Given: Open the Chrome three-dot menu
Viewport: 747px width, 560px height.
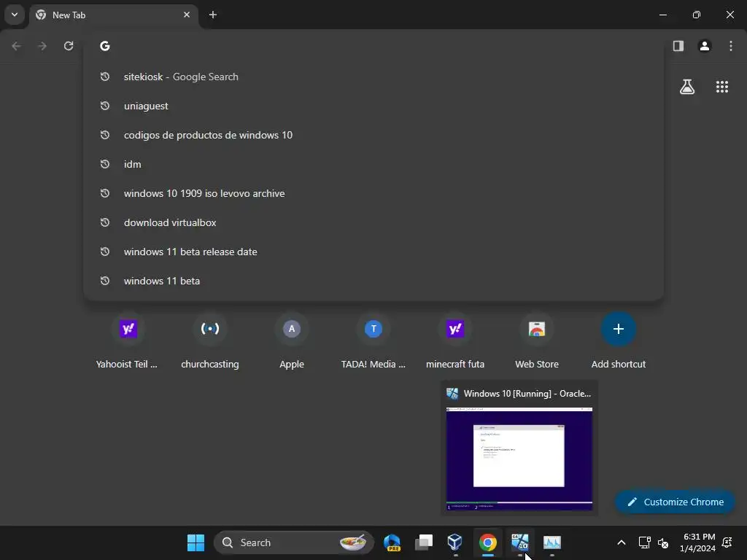Looking at the screenshot, I should pyautogui.click(x=731, y=46).
